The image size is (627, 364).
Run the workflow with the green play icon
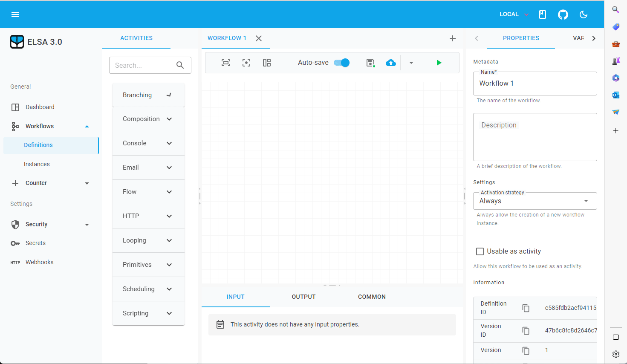coord(439,63)
